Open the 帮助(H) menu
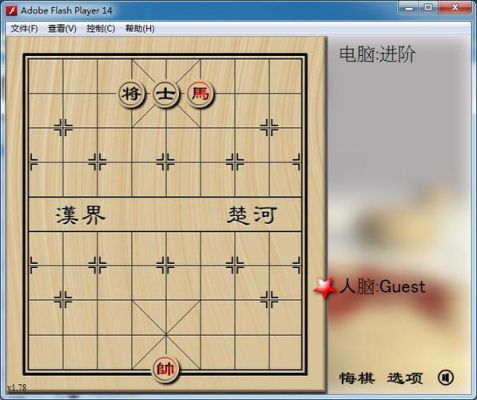Viewport: 477px width, 400px height. click(x=140, y=29)
